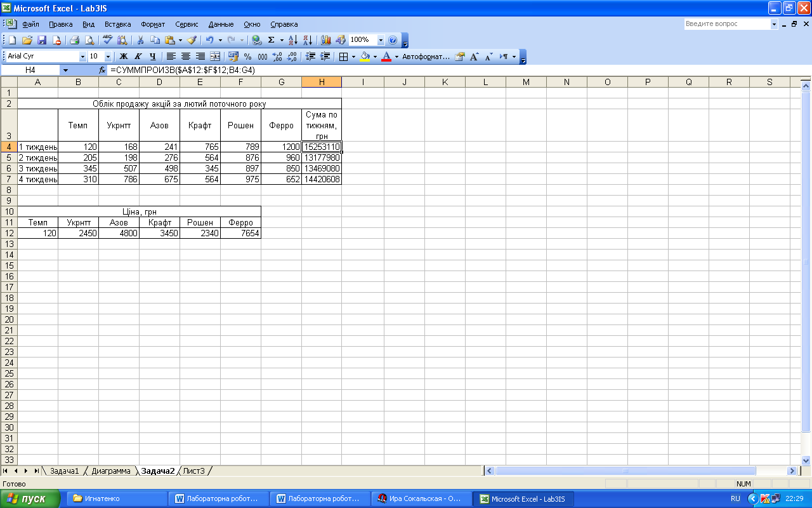This screenshot has width=812, height=508.
Task: Toggle align right
Action: point(200,57)
